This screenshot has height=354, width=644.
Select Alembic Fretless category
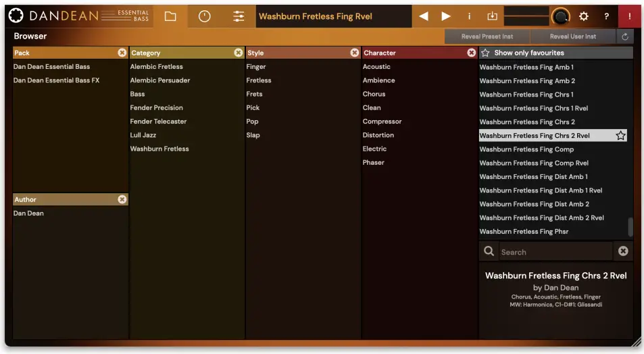point(157,66)
